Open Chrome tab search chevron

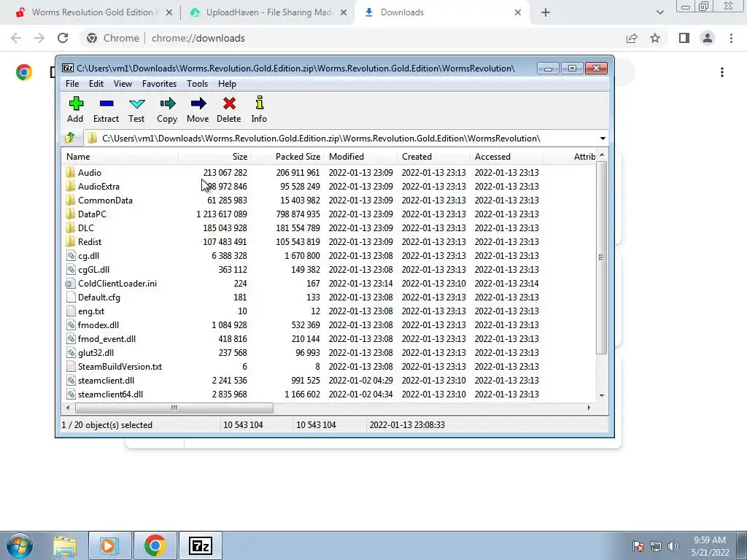pyautogui.click(x=659, y=12)
